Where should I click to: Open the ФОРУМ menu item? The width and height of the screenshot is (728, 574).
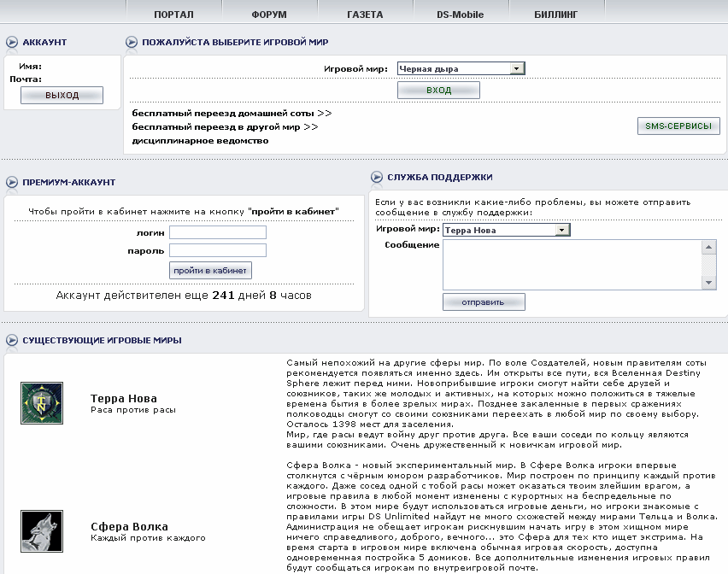(269, 15)
